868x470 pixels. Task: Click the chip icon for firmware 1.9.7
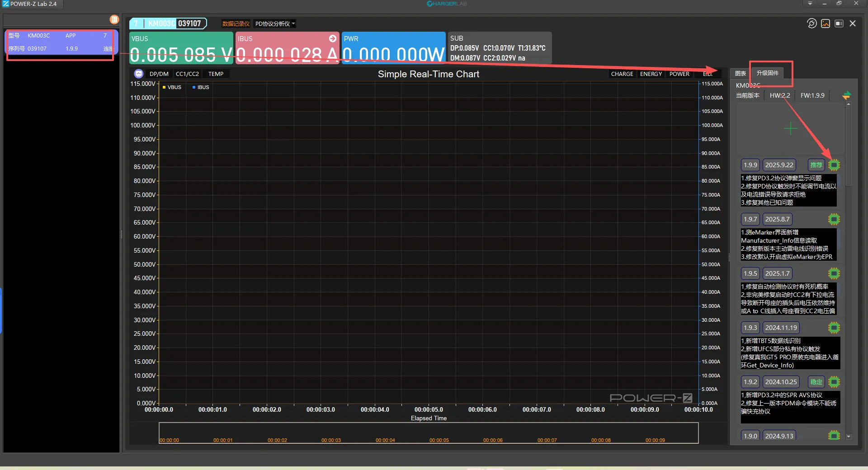pyautogui.click(x=834, y=219)
